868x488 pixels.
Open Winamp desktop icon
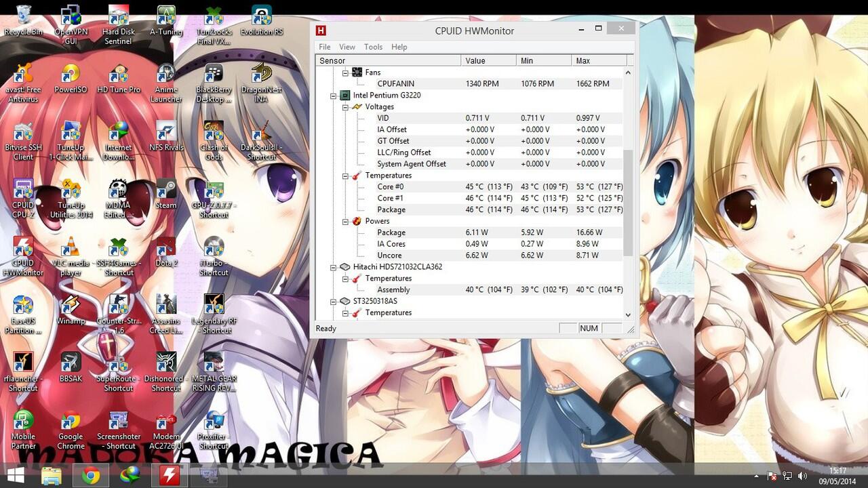(71, 310)
